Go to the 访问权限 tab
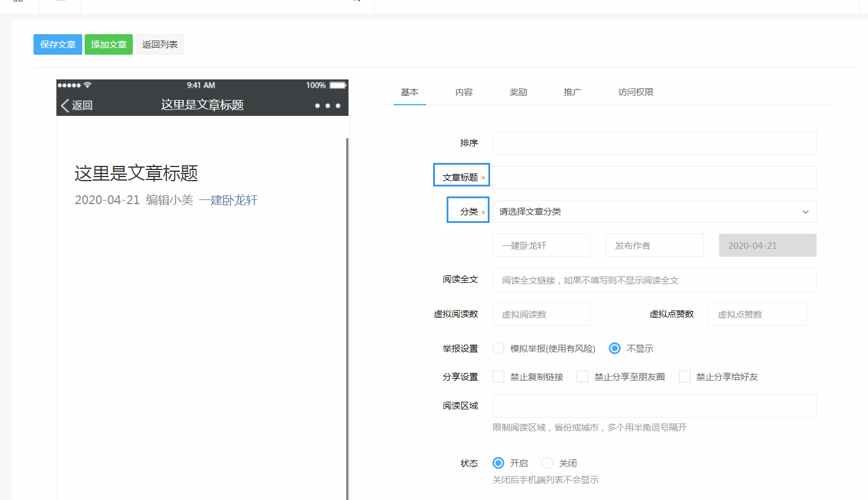 [635, 92]
